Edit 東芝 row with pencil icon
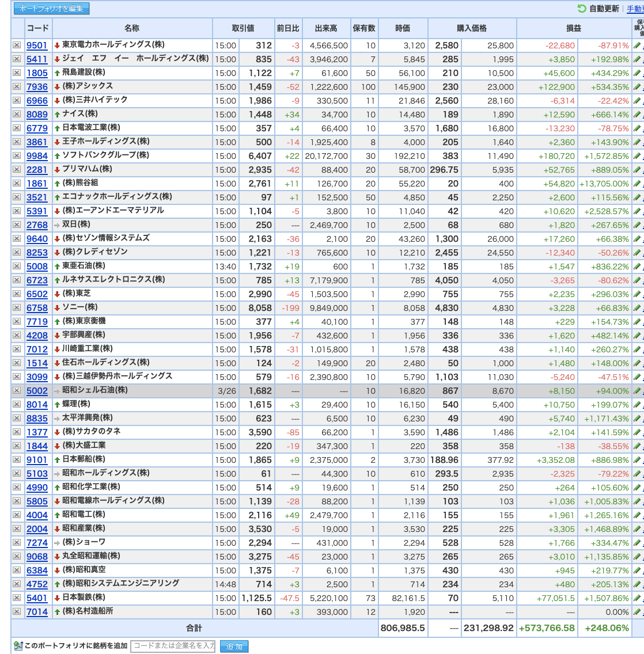The width and height of the screenshot is (644, 654). point(637,294)
